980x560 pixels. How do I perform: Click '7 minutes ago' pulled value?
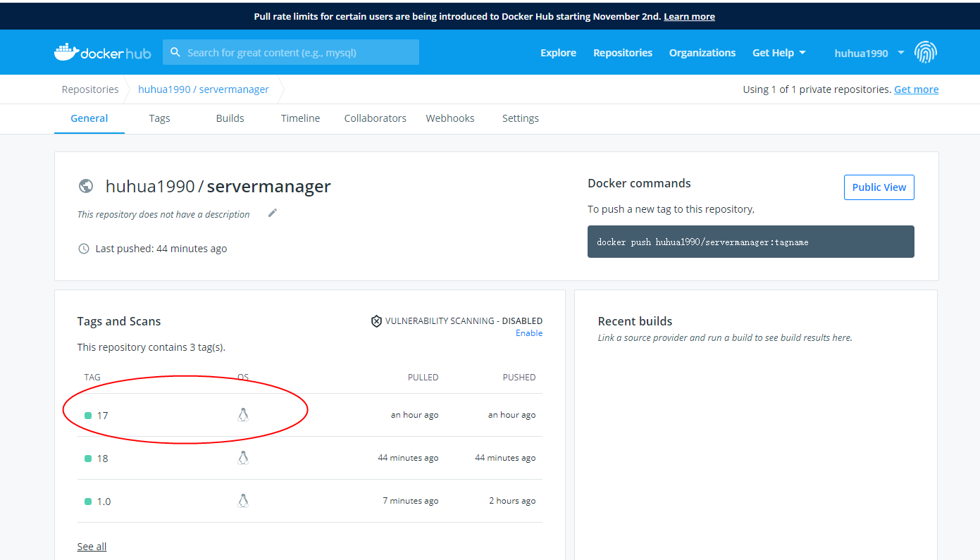coord(411,501)
